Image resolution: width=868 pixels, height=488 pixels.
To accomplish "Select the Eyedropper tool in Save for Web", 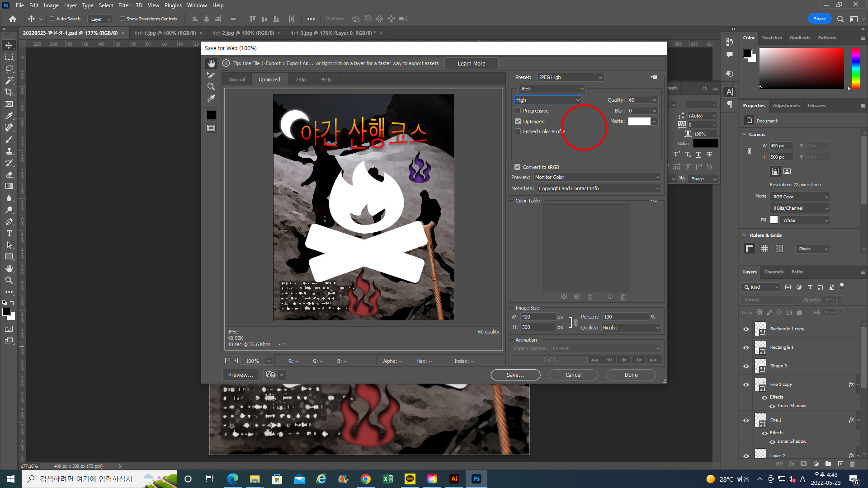I will pos(211,98).
